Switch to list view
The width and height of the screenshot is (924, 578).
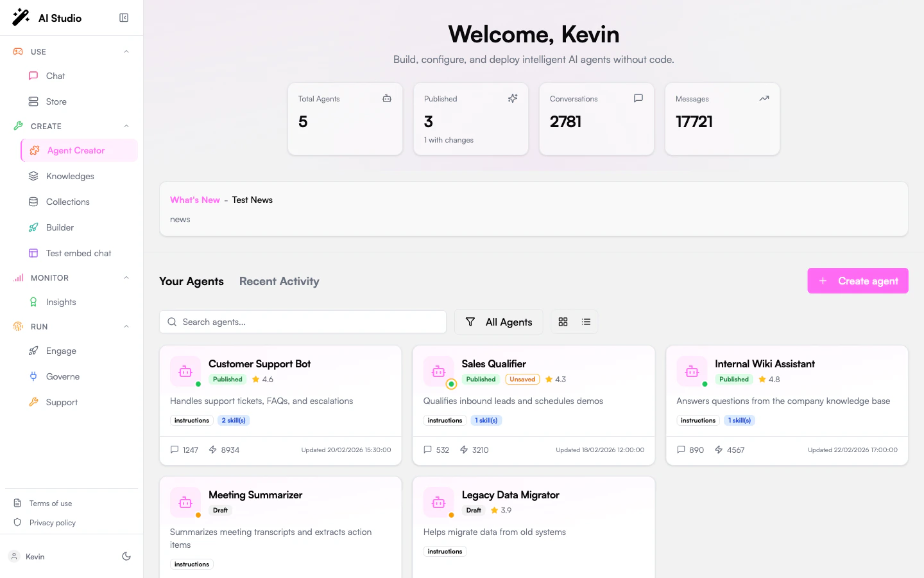coord(586,322)
